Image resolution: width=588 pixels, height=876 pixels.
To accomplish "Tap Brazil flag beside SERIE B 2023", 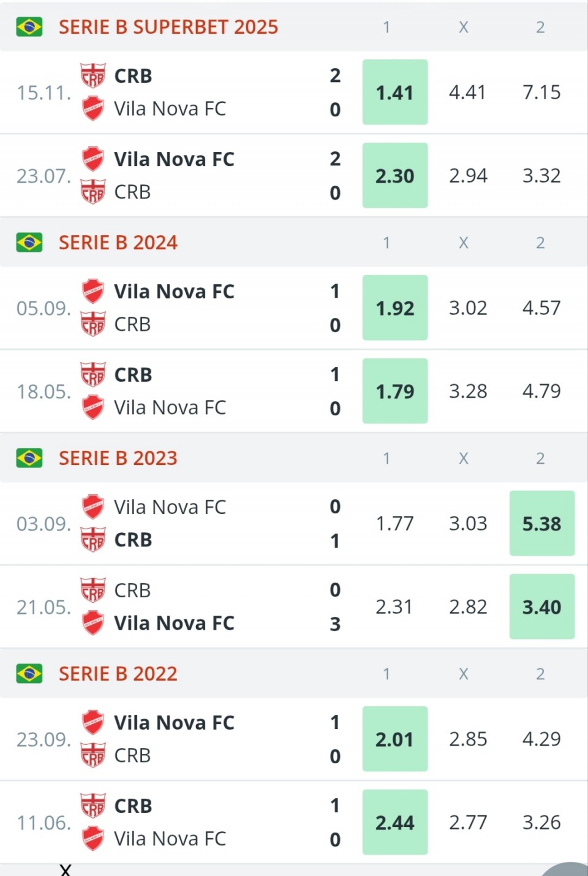I will (29, 458).
